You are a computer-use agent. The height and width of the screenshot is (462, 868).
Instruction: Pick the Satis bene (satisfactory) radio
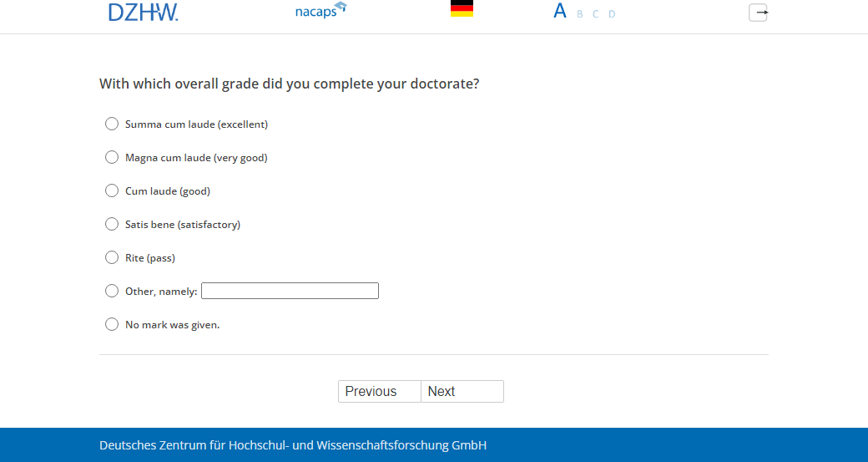pos(112,224)
